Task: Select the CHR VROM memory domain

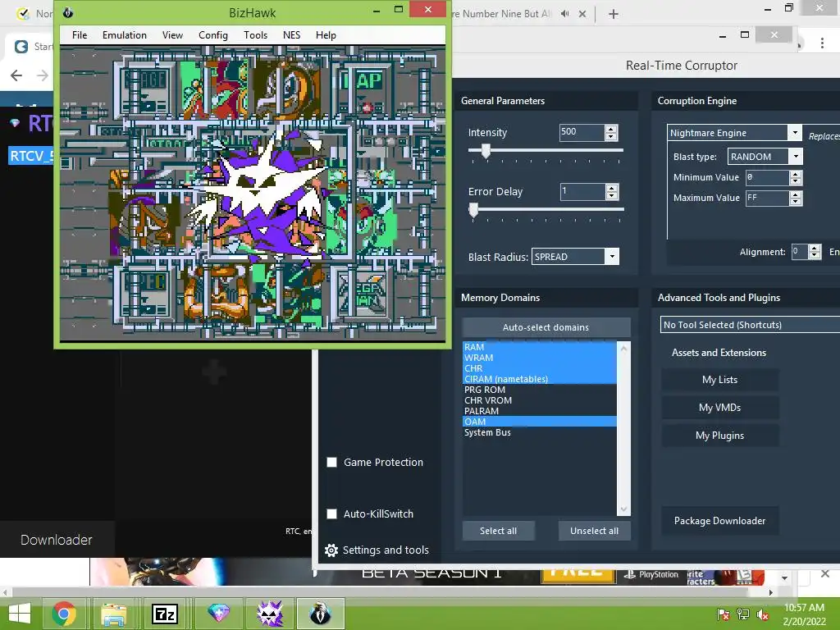Action: pyautogui.click(x=540, y=400)
